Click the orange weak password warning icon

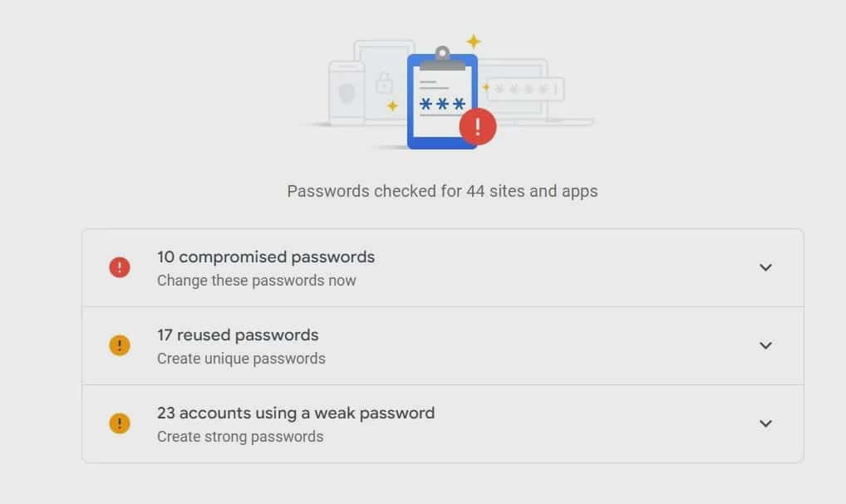tap(119, 423)
